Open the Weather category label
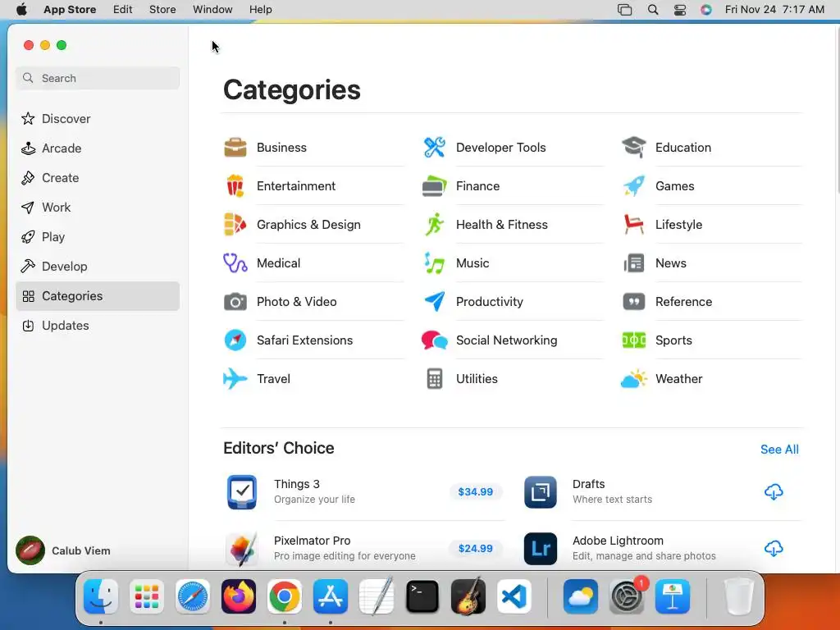The width and height of the screenshot is (840, 630). (678, 379)
